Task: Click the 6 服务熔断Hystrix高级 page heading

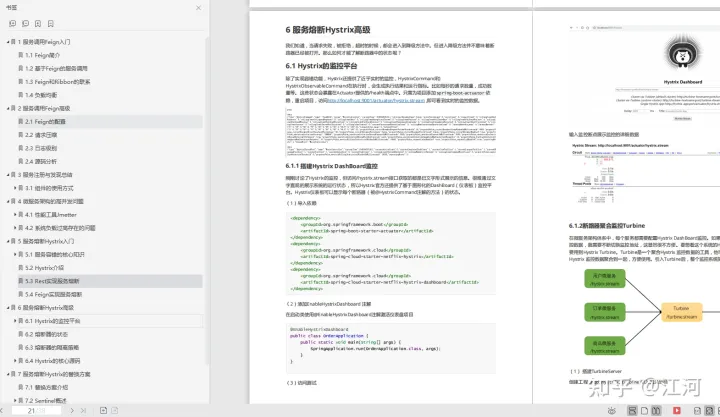Action: pyautogui.click(x=328, y=30)
